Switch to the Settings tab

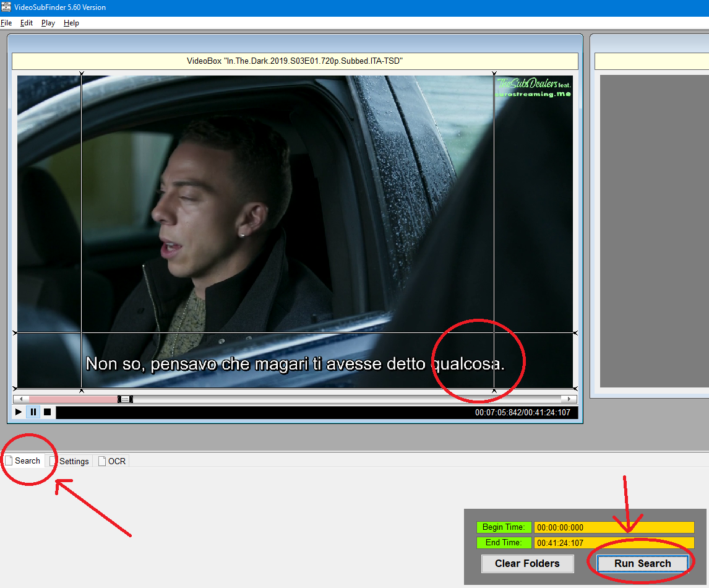pos(69,461)
